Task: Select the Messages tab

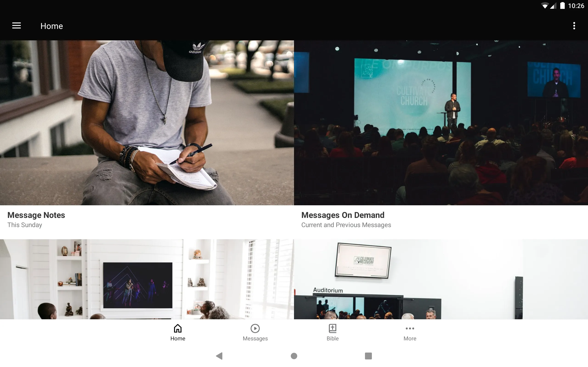Action: click(255, 332)
